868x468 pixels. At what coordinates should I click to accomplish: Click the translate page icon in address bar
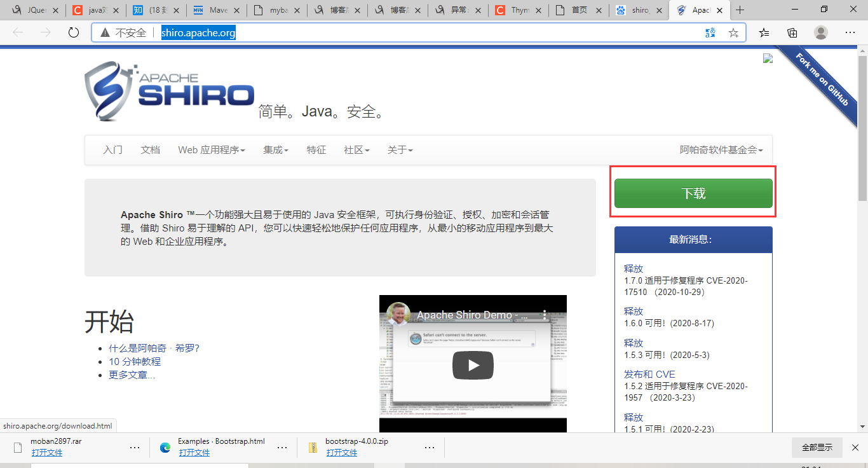point(710,33)
